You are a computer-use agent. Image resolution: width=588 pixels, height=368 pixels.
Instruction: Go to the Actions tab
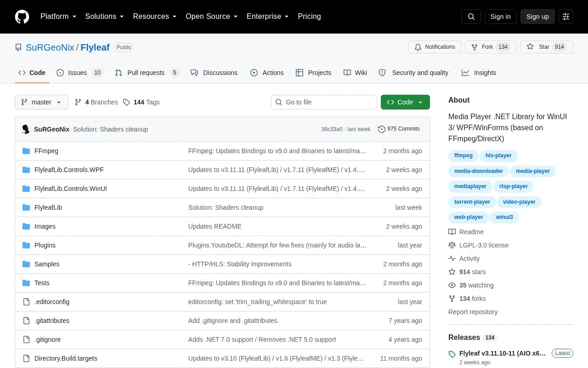[x=267, y=73]
